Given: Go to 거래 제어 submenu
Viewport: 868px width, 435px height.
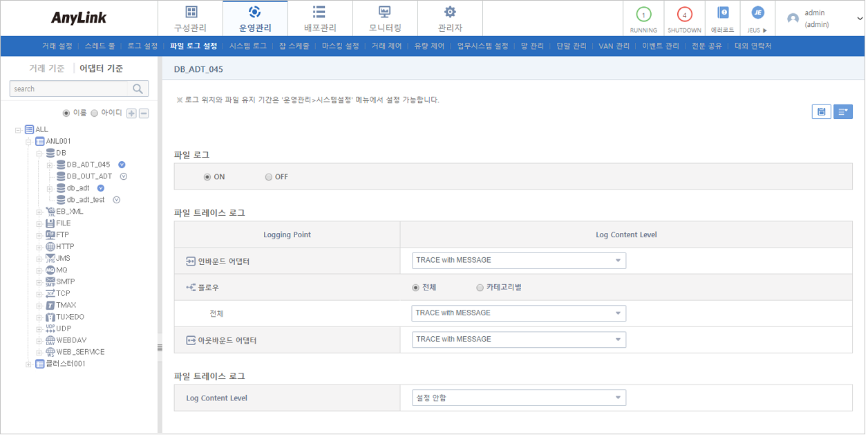Looking at the screenshot, I should point(386,46).
